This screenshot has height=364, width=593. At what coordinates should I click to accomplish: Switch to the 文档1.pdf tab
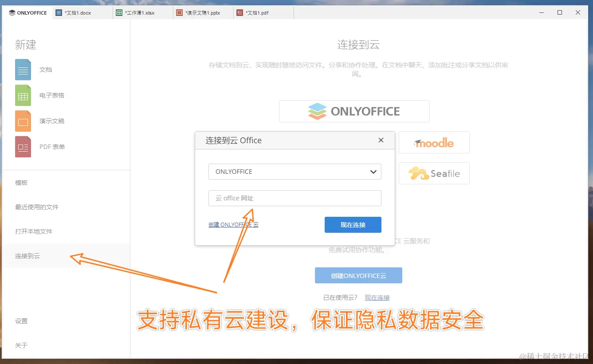(263, 13)
